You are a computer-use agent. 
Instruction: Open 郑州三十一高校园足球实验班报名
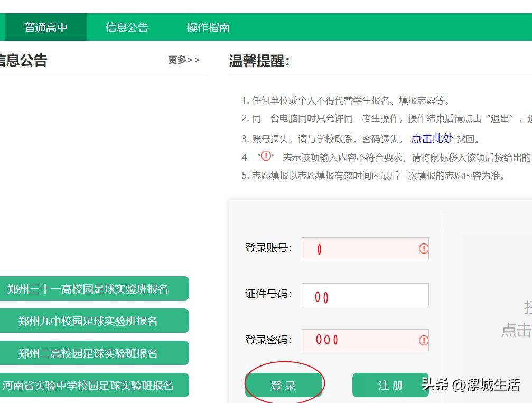88,289
